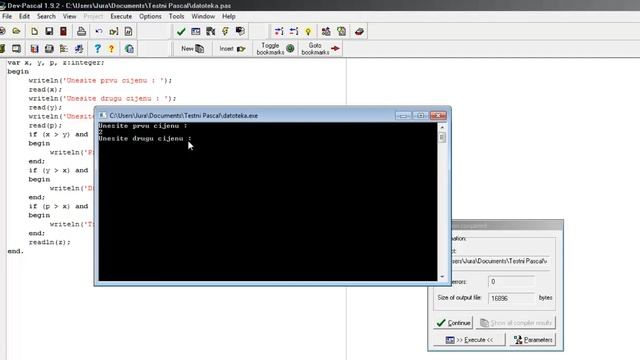Click the 'readln(z);' code line

[x=49, y=242]
